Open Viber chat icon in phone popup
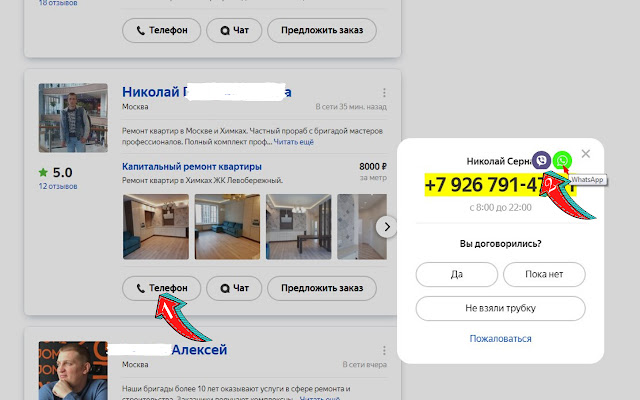 click(541, 160)
